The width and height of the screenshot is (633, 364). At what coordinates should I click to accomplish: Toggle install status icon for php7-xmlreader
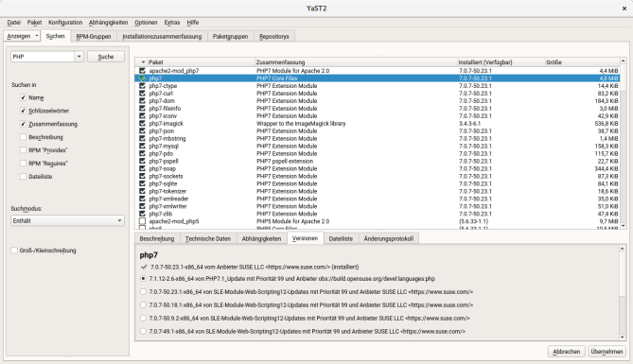click(x=142, y=199)
